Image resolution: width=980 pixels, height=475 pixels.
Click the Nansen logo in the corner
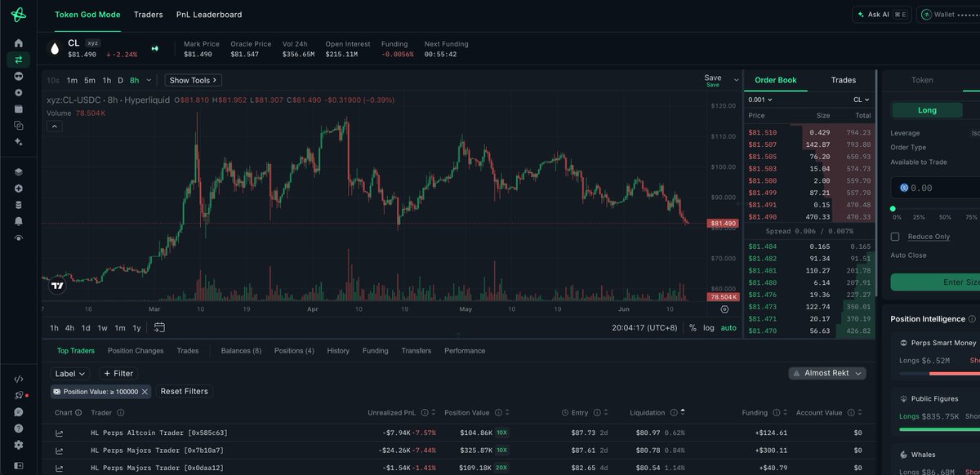pyautogui.click(x=19, y=15)
